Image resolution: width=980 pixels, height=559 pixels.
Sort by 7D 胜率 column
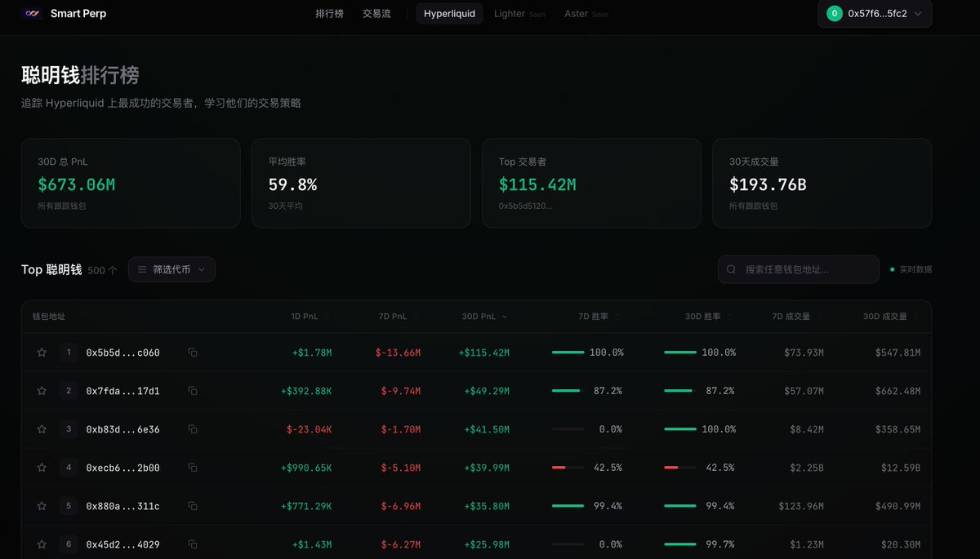click(x=599, y=317)
